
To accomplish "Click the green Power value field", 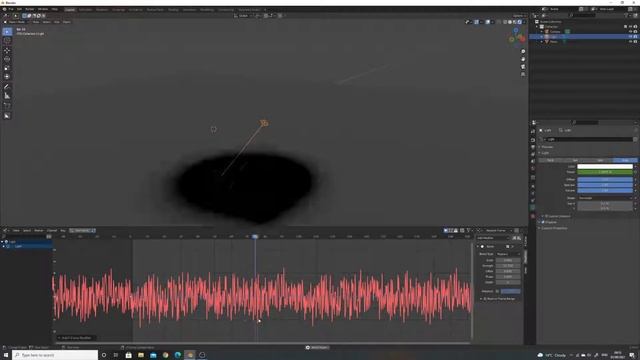I will click(x=605, y=172).
